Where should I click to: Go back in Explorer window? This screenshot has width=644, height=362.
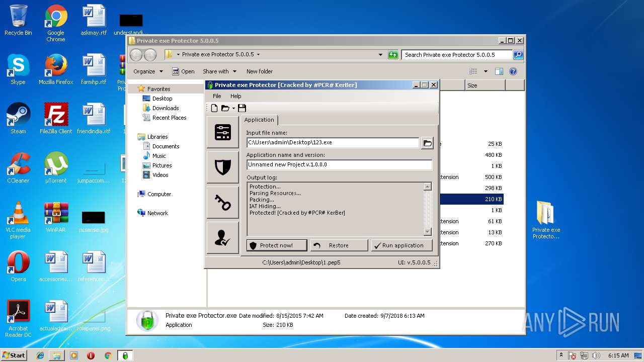point(136,55)
